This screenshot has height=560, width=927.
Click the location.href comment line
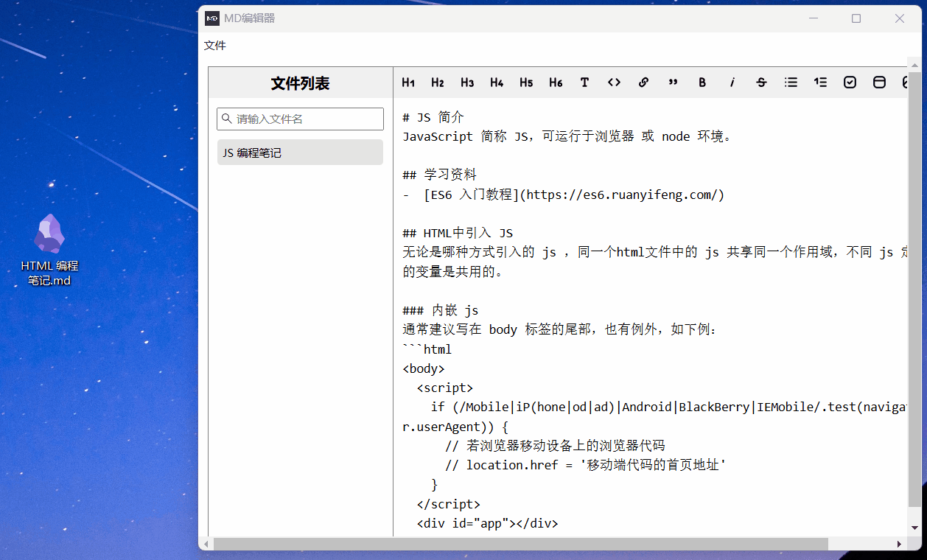click(586, 465)
